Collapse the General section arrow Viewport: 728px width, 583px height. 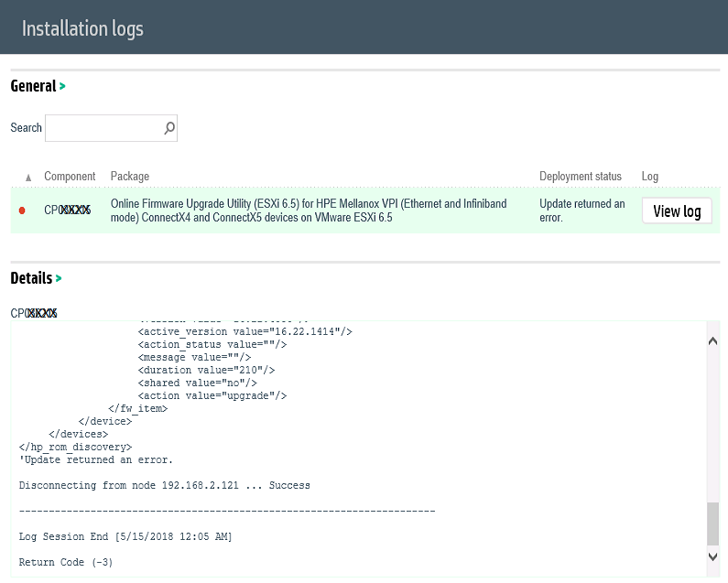62,86
